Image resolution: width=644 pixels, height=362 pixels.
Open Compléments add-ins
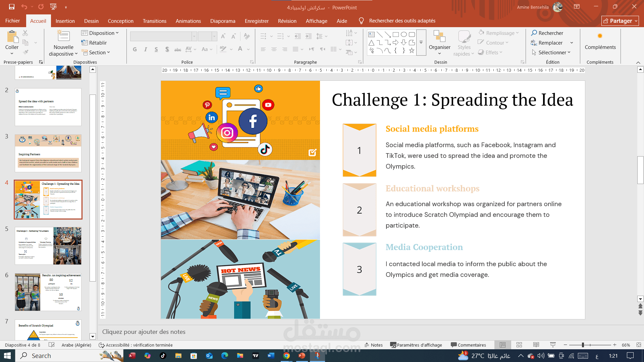600,41
